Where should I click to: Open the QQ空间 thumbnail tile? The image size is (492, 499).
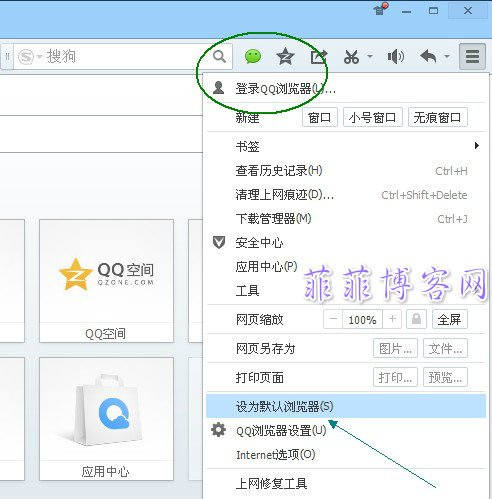click(106, 281)
